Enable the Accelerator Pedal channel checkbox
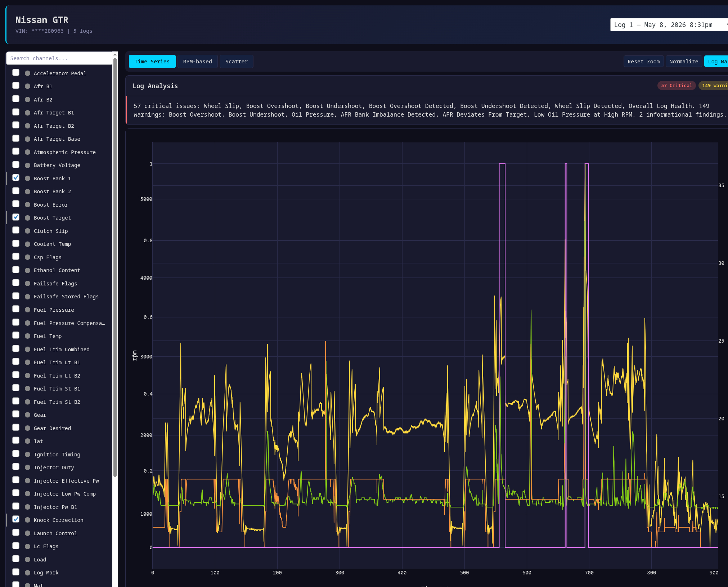Screen dimensions: 728x587 click(x=16, y=73)
